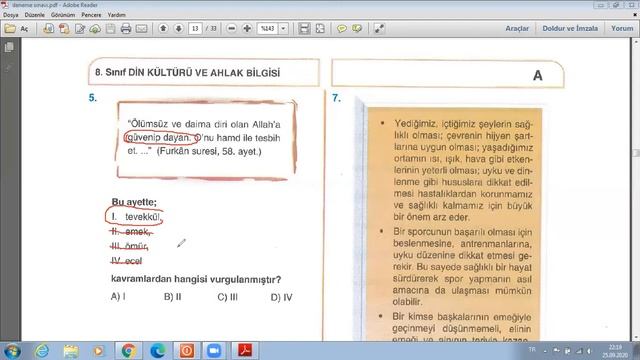Screen dimensions: 640x360
Task: Open the Dosya menu
Action: tap(11, 15)
